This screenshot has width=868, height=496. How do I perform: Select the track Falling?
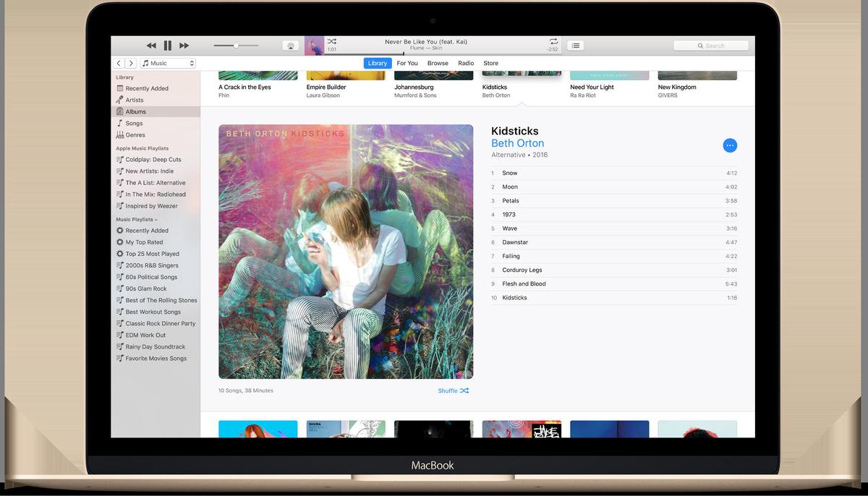[x=614, y=256]
